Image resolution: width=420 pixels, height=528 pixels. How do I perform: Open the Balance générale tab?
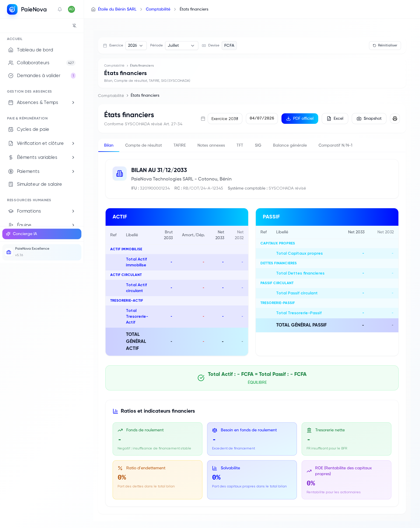(x=290, y=145)
